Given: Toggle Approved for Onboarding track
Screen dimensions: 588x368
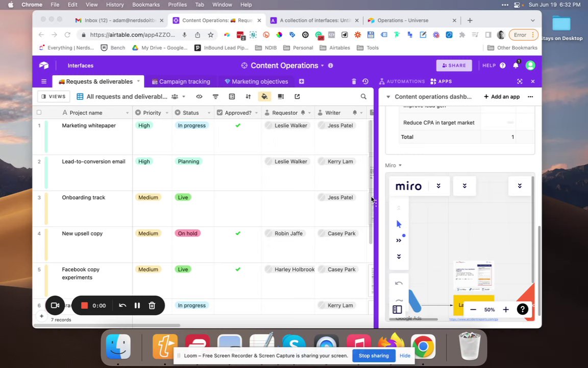Looking at the screenshot, I should coord(238,197).
